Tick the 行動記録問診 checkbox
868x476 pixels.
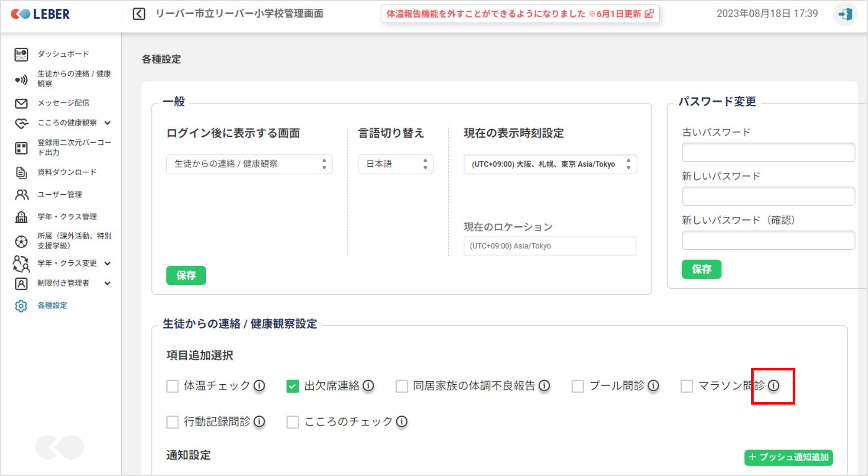[172, 421]
